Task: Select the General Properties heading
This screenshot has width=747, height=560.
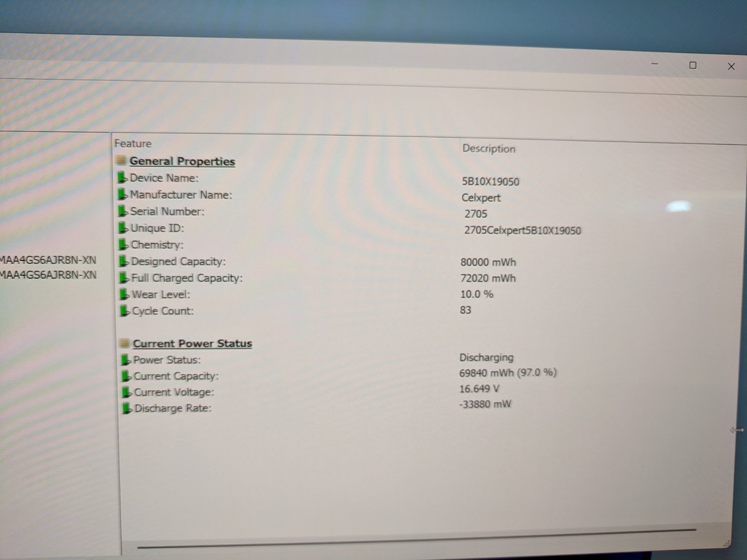Action: coord(182,161)
